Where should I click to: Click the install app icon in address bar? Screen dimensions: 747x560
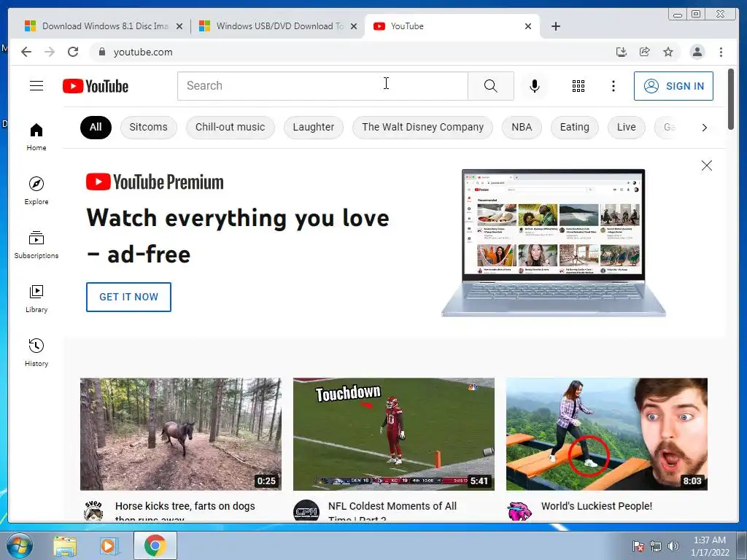pyautogui.click(x=621, y=52)
